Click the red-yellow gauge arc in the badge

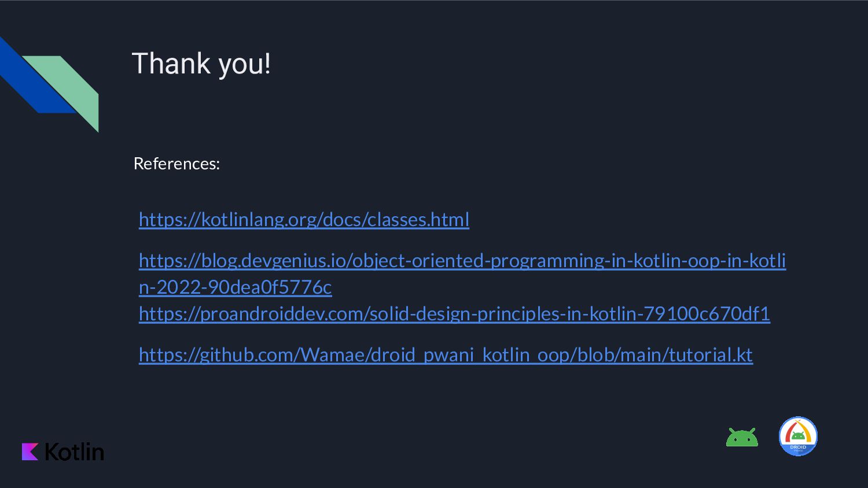click(x=798, y=431)
